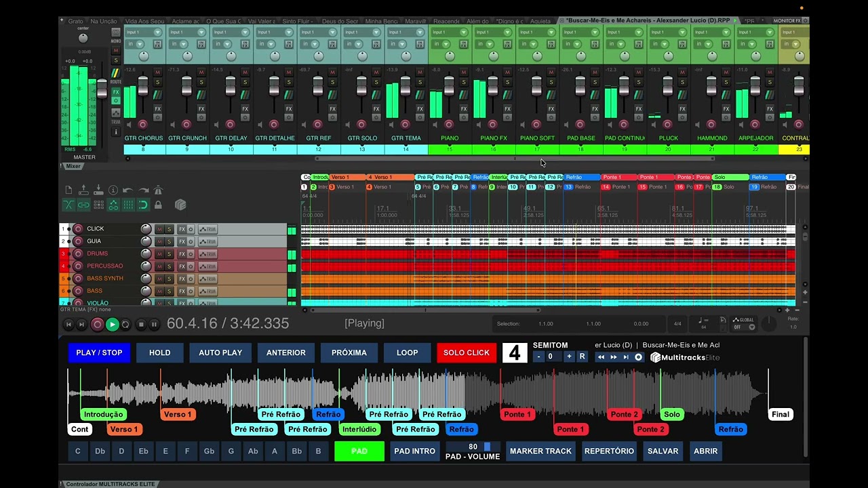Toggle the Snap magnet icon

(143, 205)
